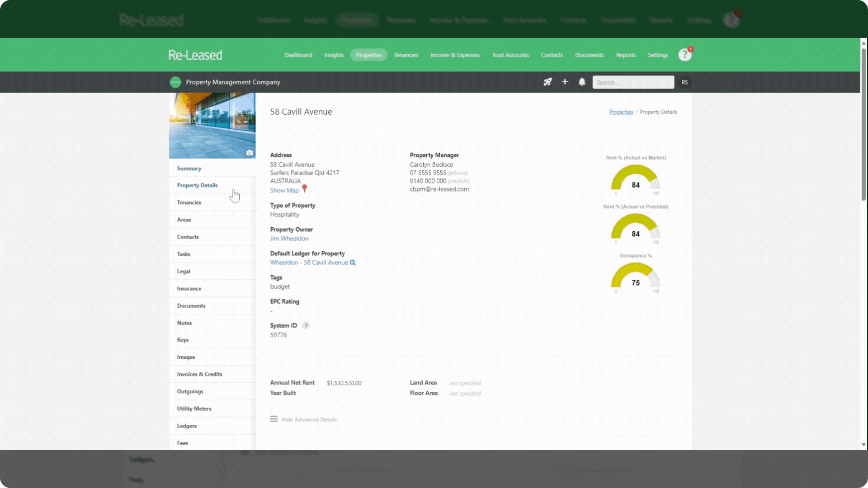Click the Property Management Company name

tap(233, 82)
